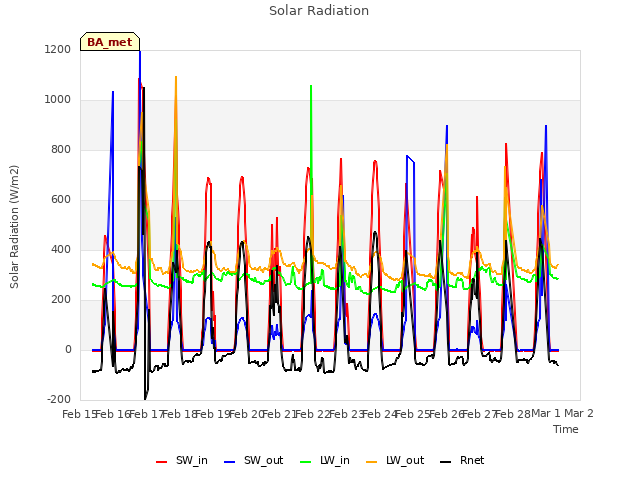Click the 1000 y-axis tick label
This screenshot has height=480, width=640.
[x=58, y=100]
